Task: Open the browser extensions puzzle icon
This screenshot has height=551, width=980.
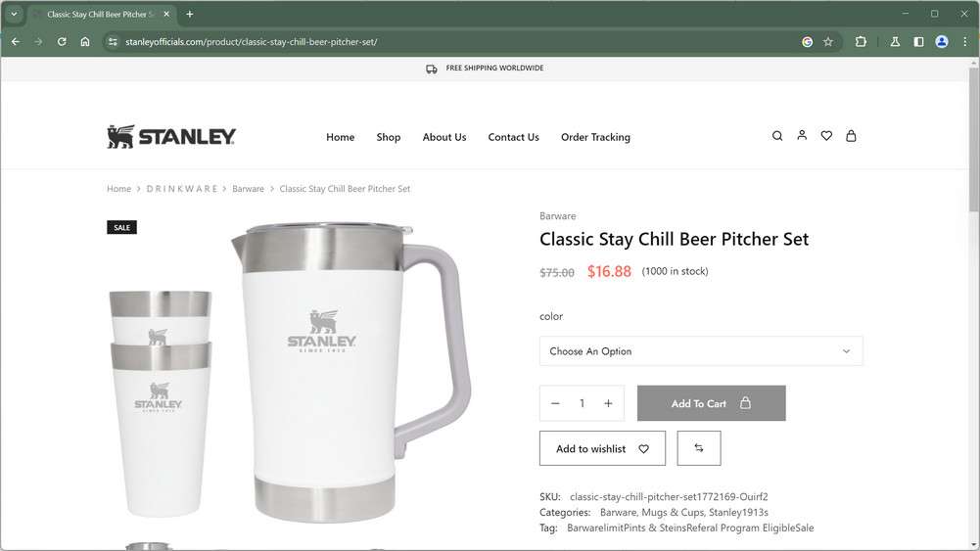Action: click(x=861, y=42)
